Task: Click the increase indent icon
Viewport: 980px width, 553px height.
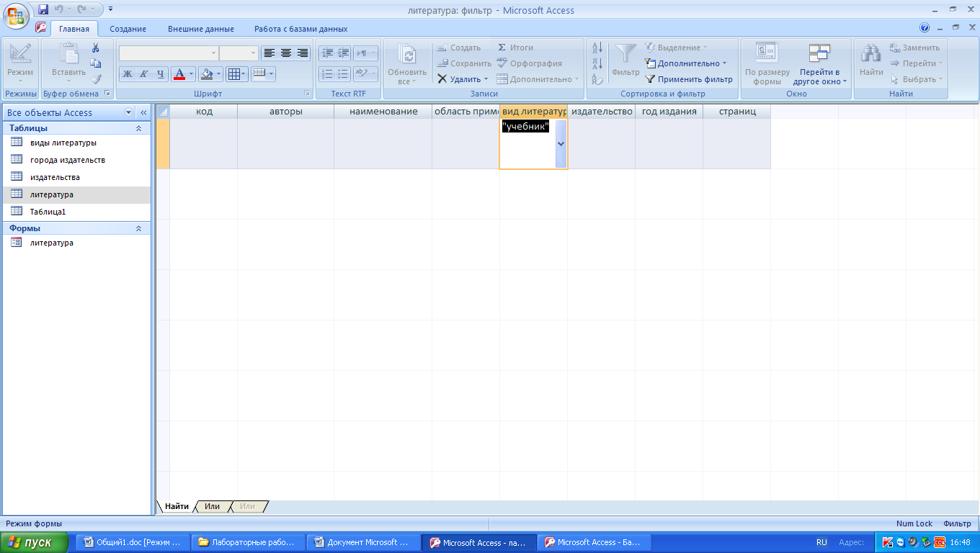Action: pyautogui.click(x=343, y=53)
